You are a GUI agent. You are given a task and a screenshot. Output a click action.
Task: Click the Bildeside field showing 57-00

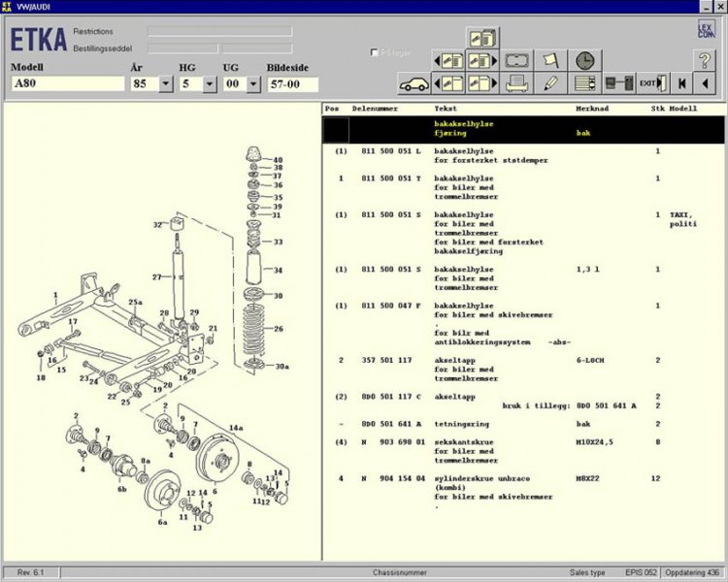point(292,84)
